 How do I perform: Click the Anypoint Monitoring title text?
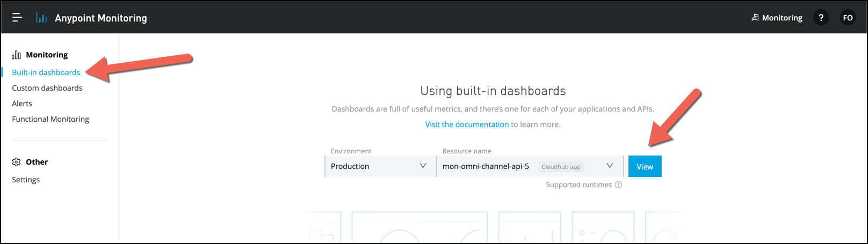[101, 18]
